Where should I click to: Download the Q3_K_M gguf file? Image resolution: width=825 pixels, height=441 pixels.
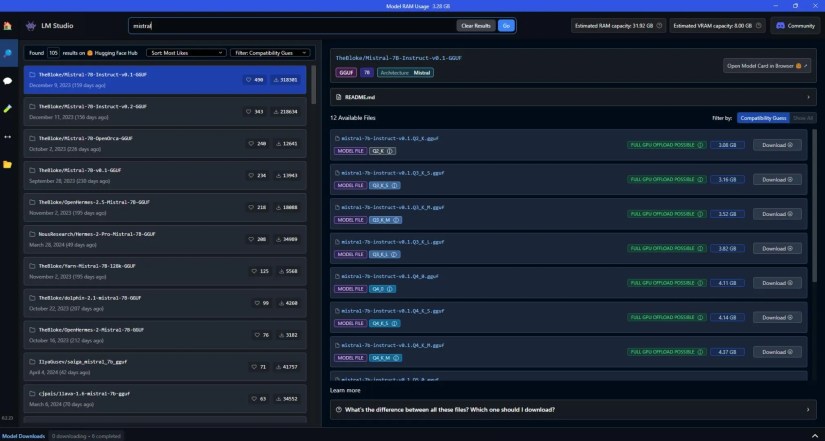click(777, 214)
